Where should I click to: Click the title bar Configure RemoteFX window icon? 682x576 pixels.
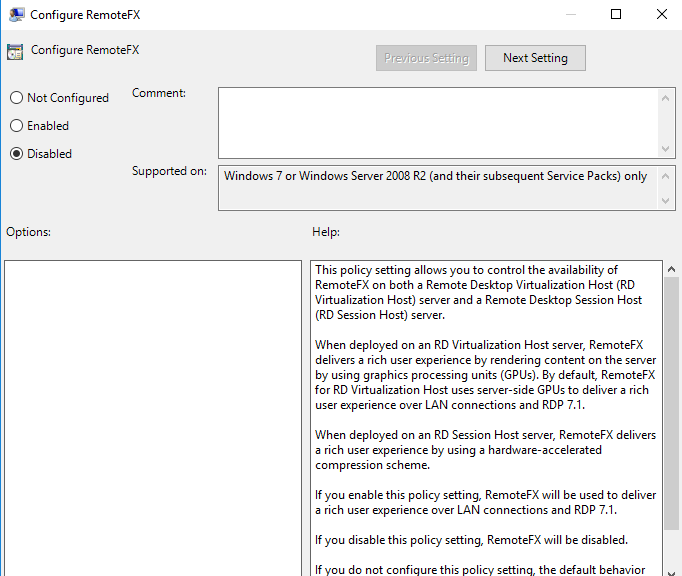[17, 15]
